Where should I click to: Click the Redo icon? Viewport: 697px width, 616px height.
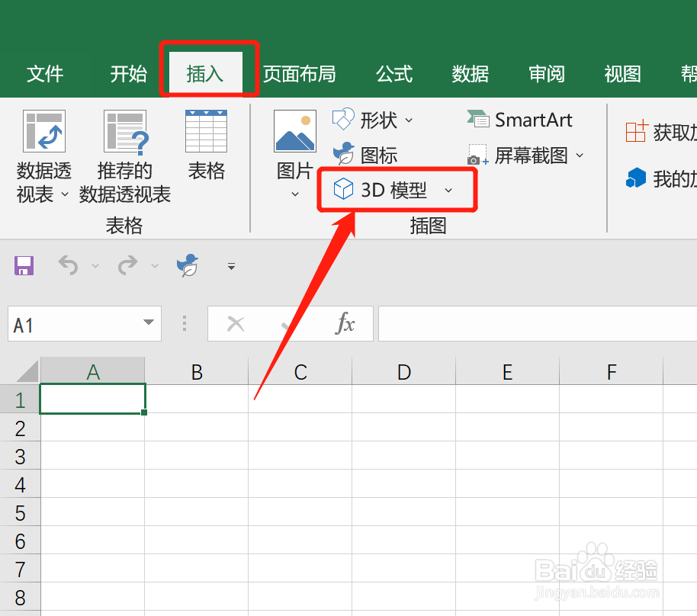click(128, 265)
